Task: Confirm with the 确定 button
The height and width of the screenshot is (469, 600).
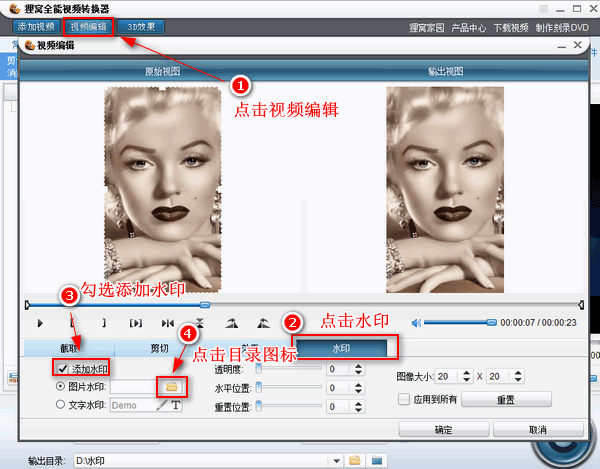Action: click(444, 429)
